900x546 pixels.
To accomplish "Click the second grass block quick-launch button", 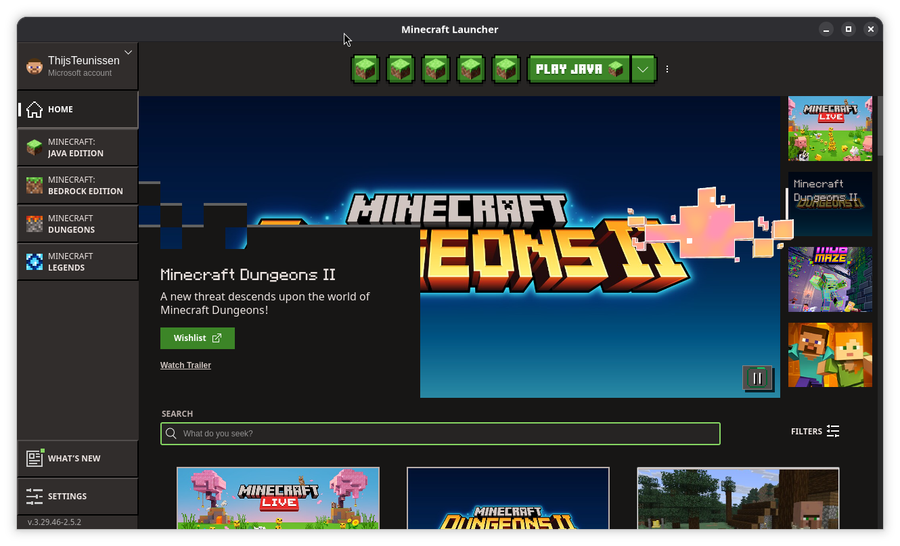I will click(x=400, y=69).
